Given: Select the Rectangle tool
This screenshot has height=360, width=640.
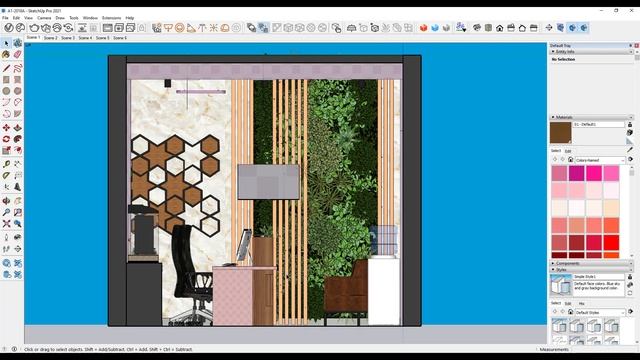Looking at the screenshot, I should (6, 80).
